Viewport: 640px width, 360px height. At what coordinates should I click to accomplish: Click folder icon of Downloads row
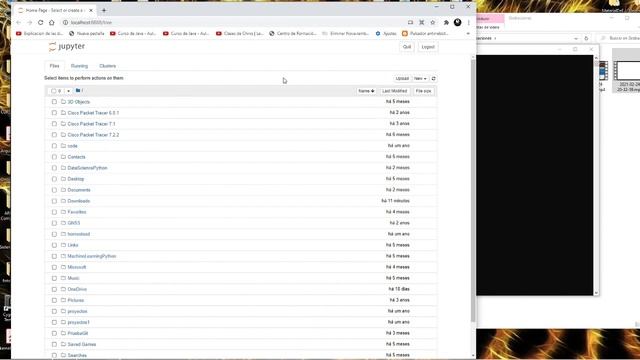[63, 201]
